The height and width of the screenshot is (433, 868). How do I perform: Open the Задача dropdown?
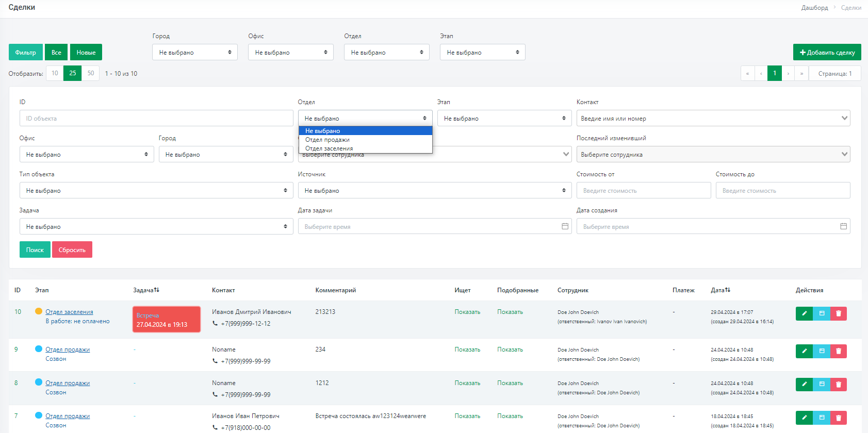tap(156, 226)
